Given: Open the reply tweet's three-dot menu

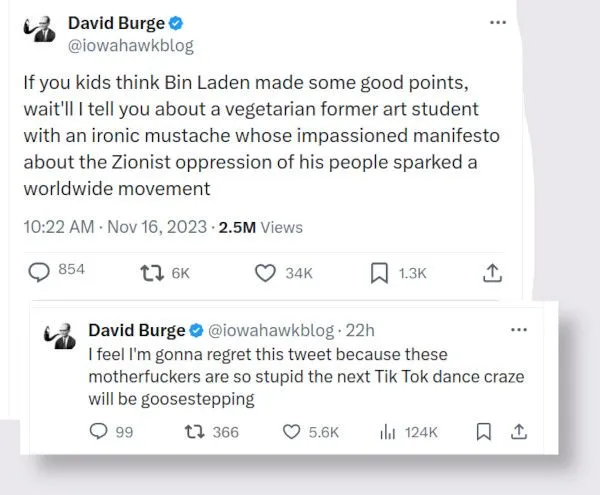Looking at the screenshot, I should click(x=518, y=330).
